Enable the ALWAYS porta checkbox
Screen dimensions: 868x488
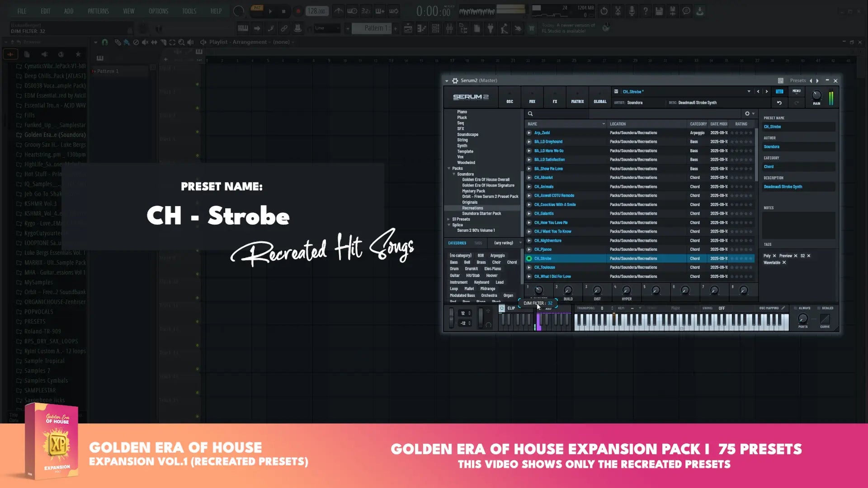point(795,308)
